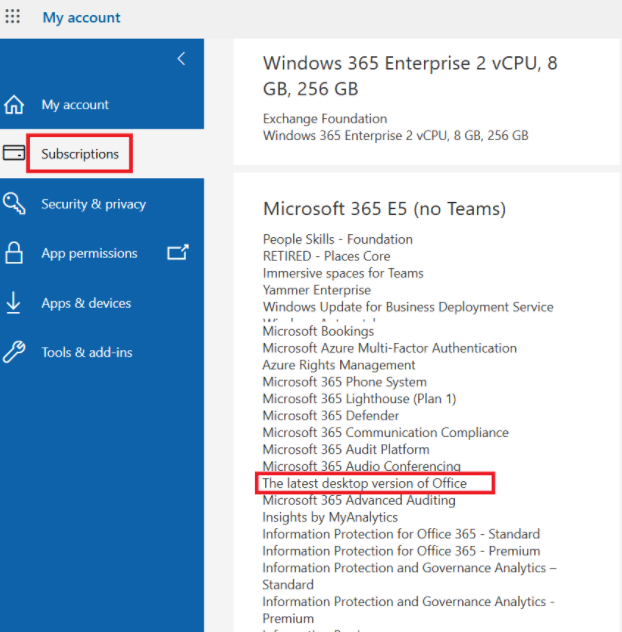Click RETIRED - Places Core entry
This screenshot has height=632, width=622.
[327, 256]
